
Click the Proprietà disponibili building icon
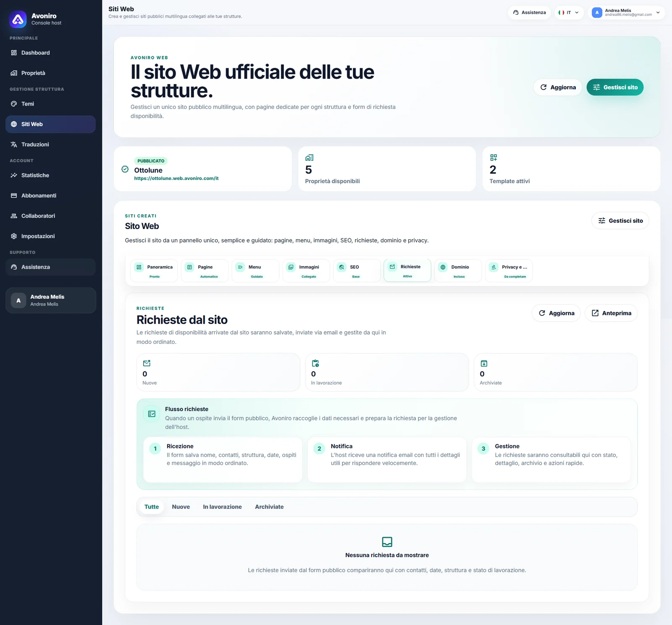[309, 158]
